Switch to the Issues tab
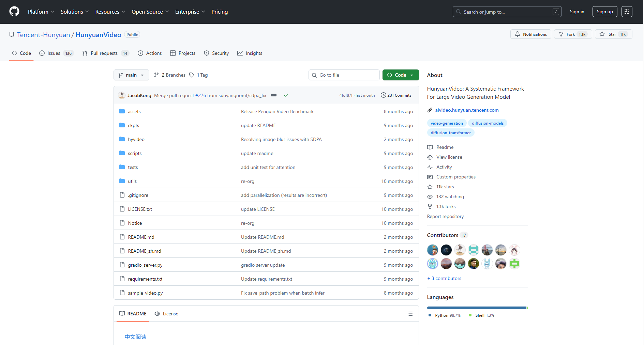644x345 pixels. click(x=56, y=53)
